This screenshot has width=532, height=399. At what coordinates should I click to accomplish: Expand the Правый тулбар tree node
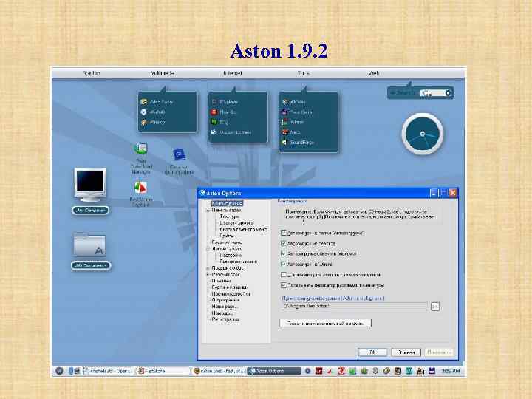[208, 268]
